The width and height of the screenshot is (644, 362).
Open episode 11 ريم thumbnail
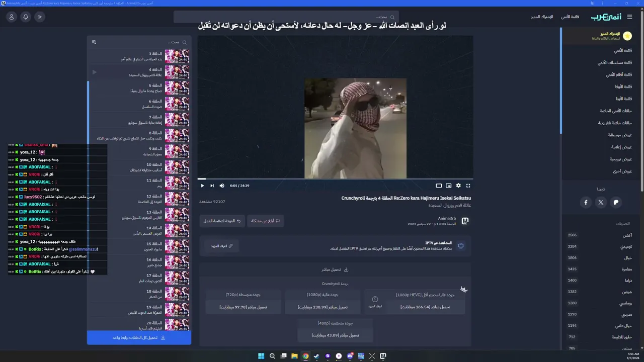pos(177,183)
